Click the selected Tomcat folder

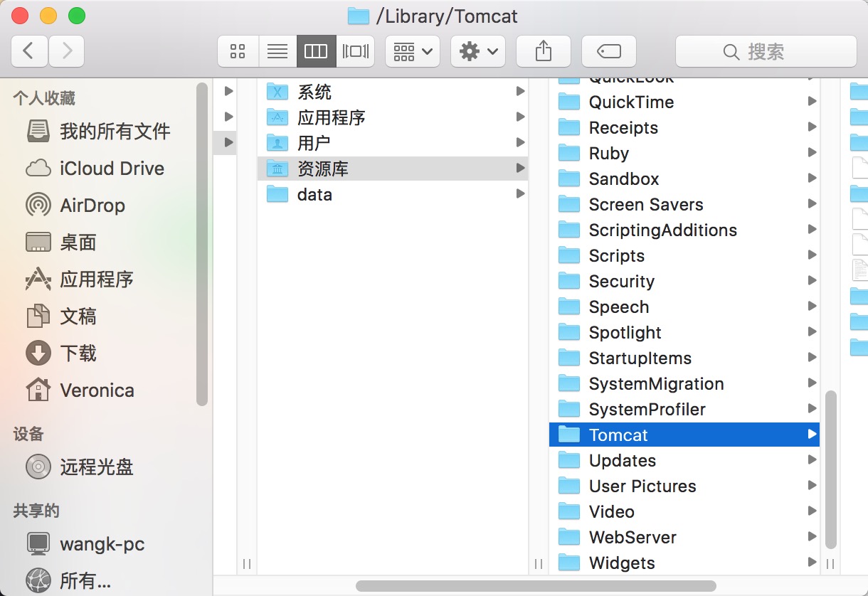pyautogui.click(x=684, y=435)
